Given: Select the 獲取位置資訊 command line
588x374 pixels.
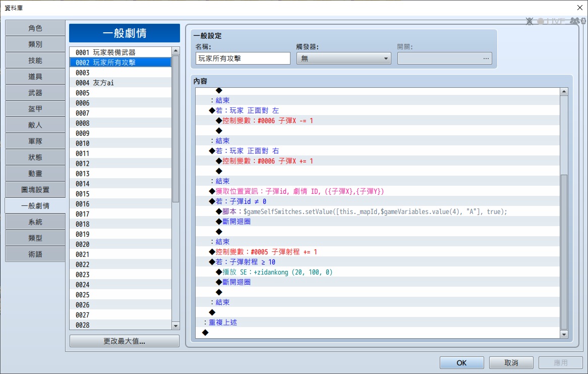Looking at the screenshot, I should tap(378, 191).
